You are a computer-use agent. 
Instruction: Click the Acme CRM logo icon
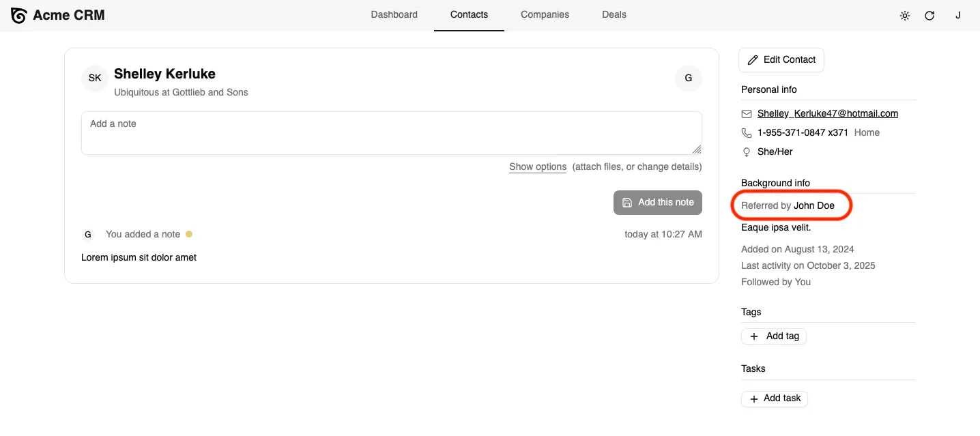tap(18, 15)
